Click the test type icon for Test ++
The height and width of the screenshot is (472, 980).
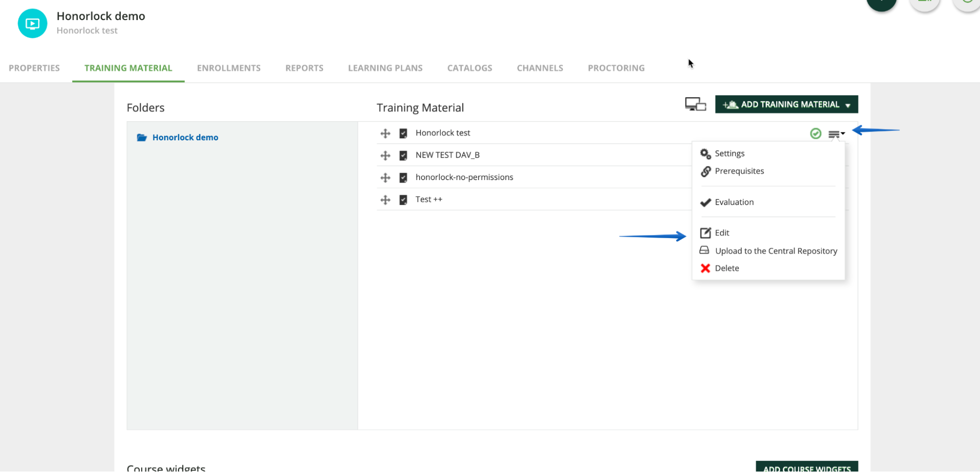(x=403, y=200)
